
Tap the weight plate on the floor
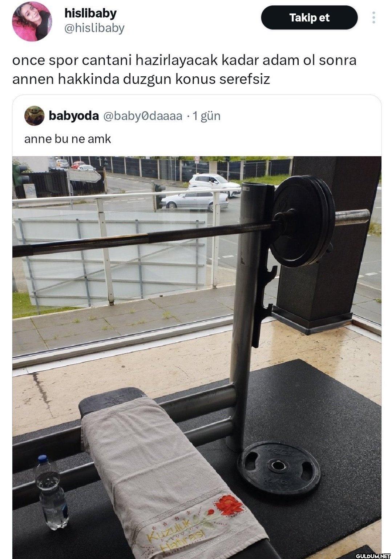(x=279, y=468)
